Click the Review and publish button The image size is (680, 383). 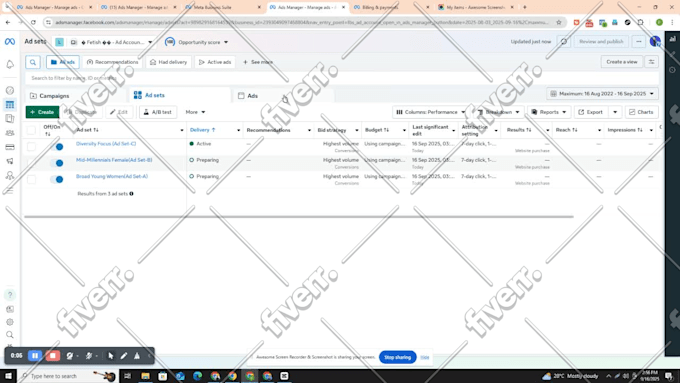(601, 42)
